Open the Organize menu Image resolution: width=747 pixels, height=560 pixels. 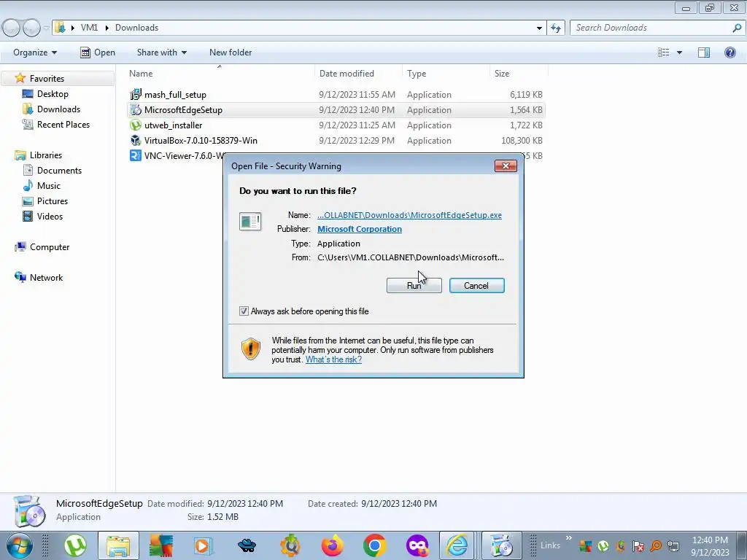[35, 52]
